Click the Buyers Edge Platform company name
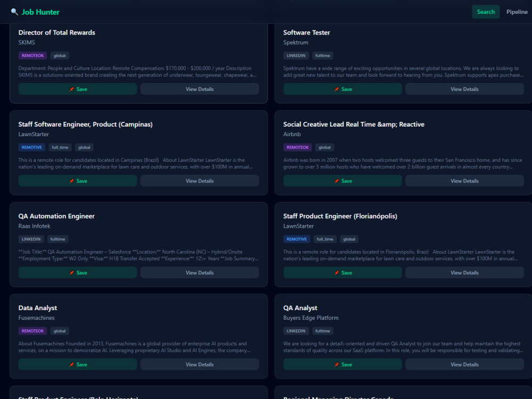 311,318
